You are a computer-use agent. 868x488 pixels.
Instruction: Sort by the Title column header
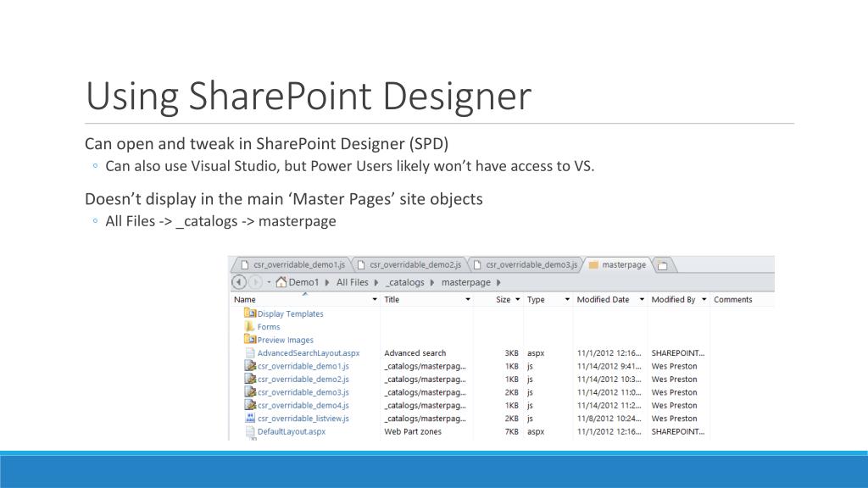(392, 299)
